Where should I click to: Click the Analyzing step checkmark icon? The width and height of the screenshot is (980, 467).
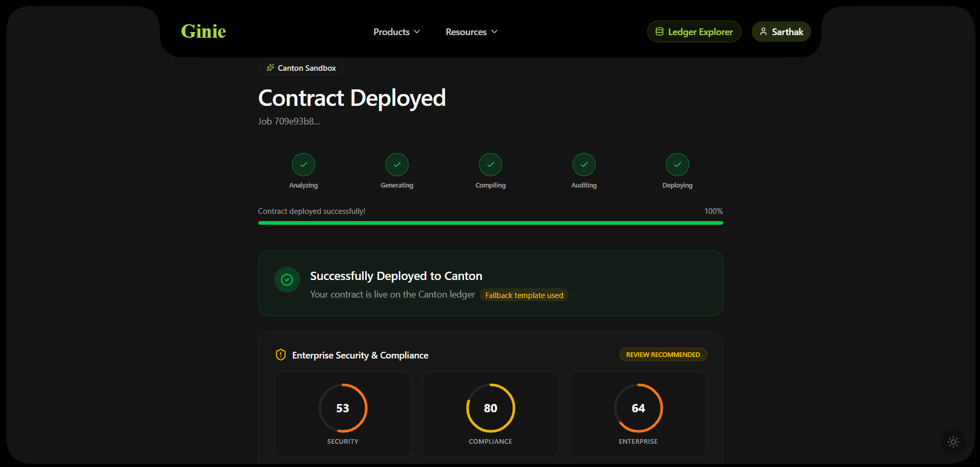(303, 165)
